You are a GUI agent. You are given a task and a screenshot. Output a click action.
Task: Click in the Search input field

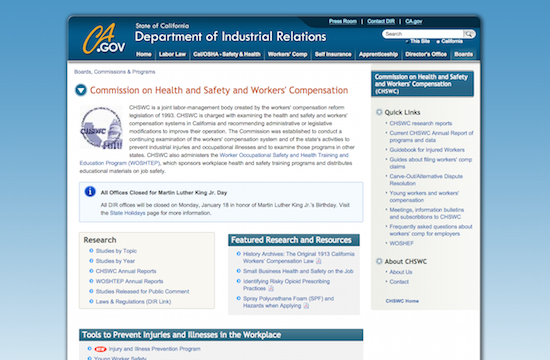(x=423, y=34)
